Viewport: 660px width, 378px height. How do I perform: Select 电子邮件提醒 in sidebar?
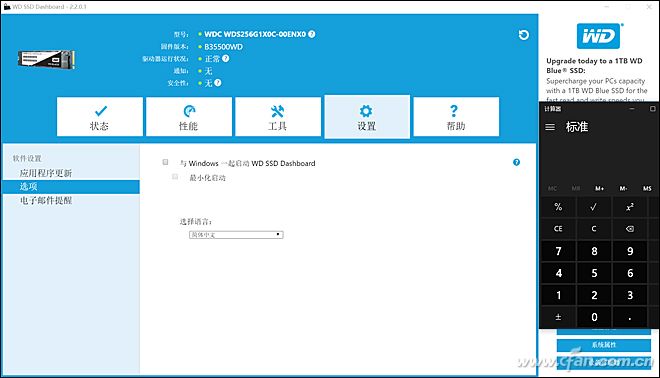(45, 200)
